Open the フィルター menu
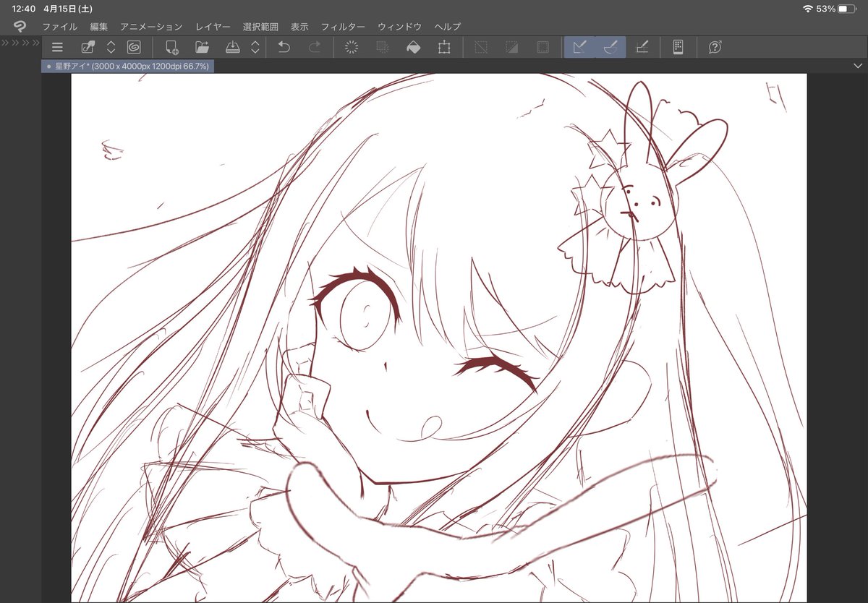 pos(343,27)
